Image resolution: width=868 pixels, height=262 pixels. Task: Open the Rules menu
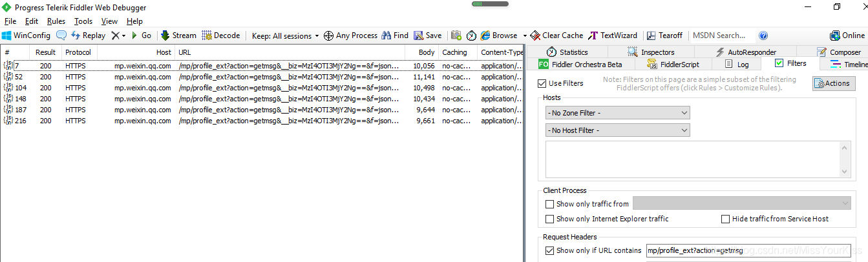(x=56, y=21)
